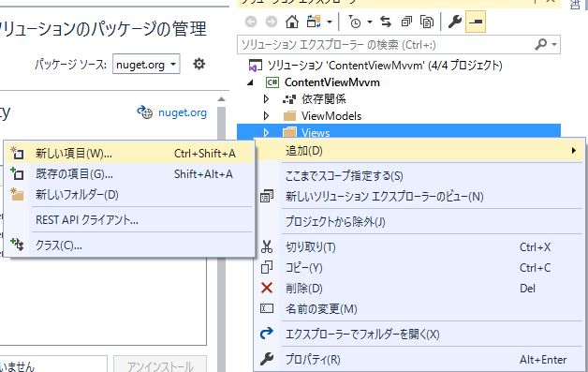Click the wrench icon beside プロパティ(R)
The height and width of the screenshot is (372, 588).
pos(267,359)
